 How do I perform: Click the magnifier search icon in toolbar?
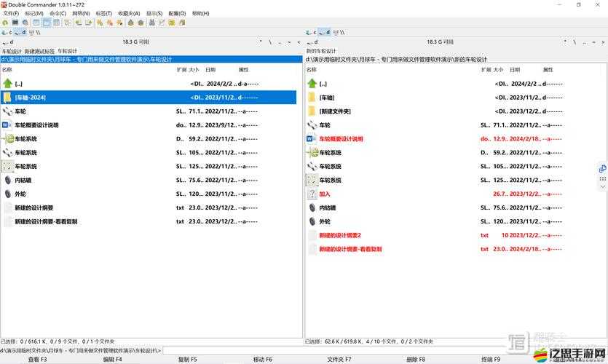click(25, 23)
